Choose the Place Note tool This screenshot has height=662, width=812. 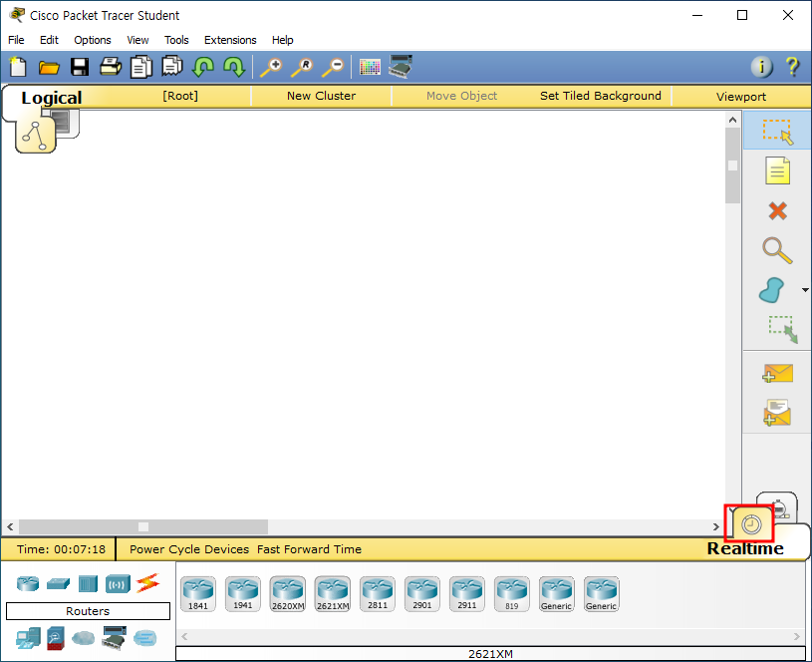777,171
